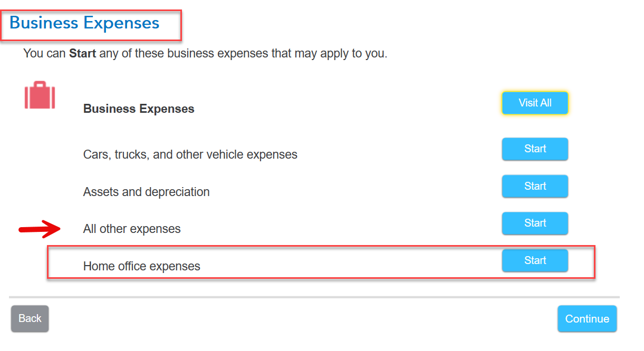Select the All other expenses label
Screen dimensions: 644x351
click(132, 229)
